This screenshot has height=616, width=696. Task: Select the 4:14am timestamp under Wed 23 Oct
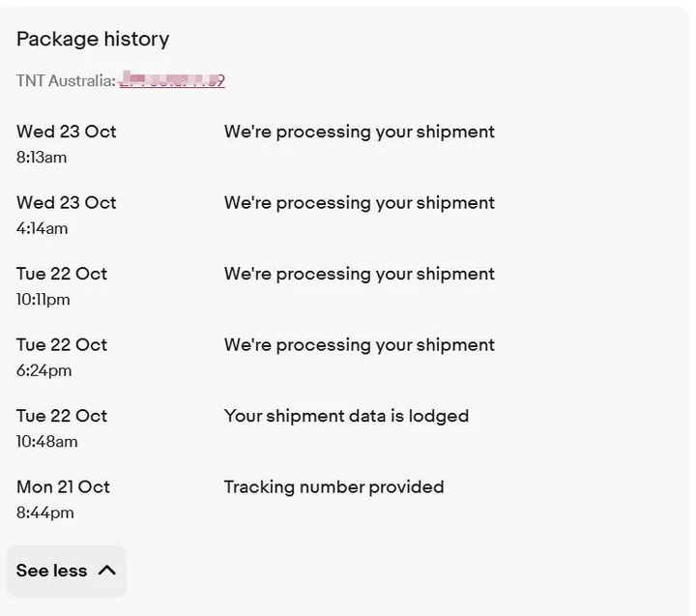click(42, 228)
